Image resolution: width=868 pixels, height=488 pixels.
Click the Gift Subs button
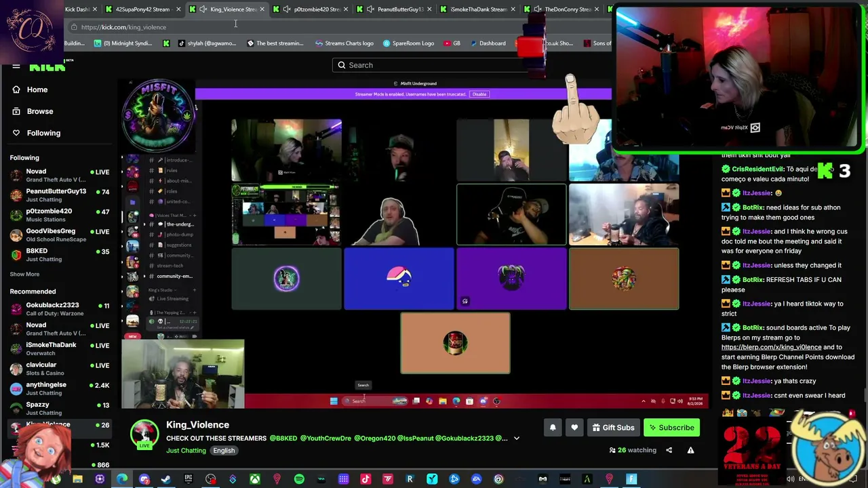(613, 428)
